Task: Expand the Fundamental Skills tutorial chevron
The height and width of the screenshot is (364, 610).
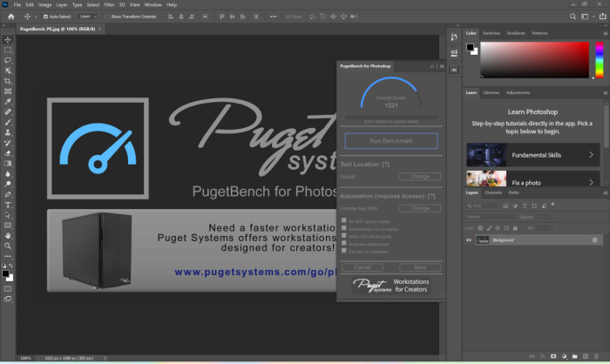Action: [x=592, y=155]
